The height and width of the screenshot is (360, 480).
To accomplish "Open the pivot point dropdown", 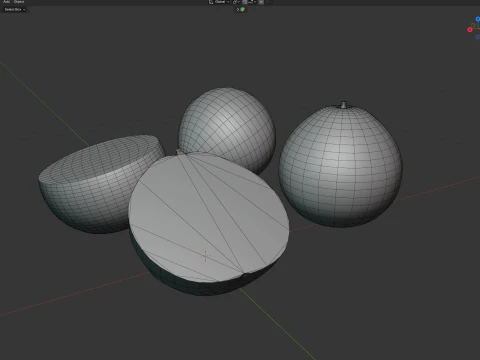I will point(236,2).
